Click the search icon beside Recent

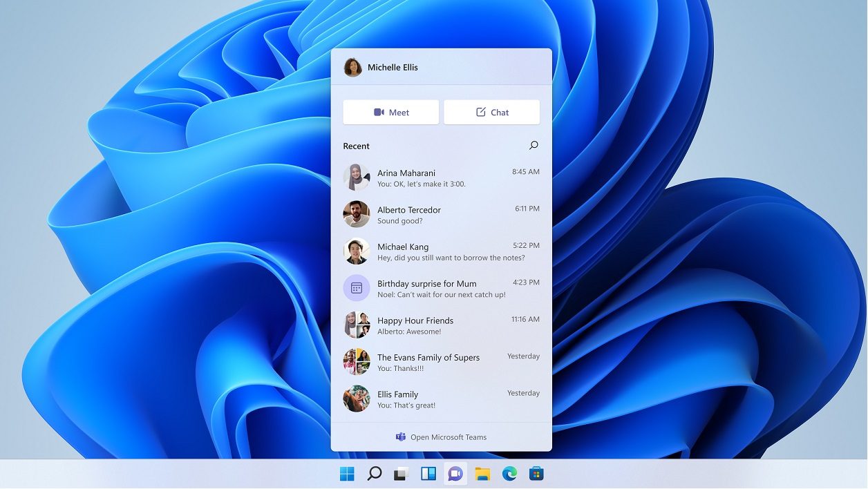coord(534,146)
